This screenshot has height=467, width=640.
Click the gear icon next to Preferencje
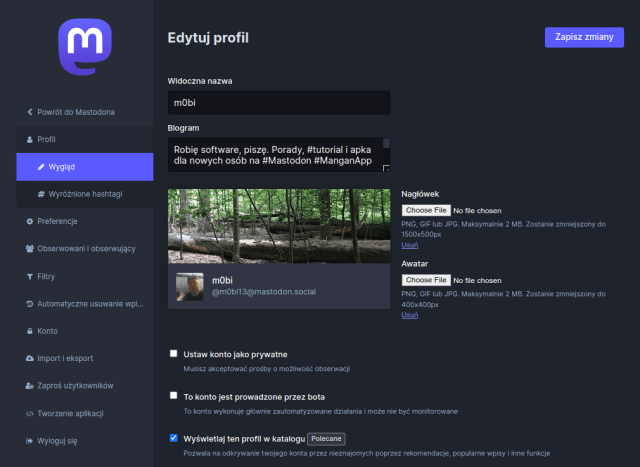pos(29,221)
